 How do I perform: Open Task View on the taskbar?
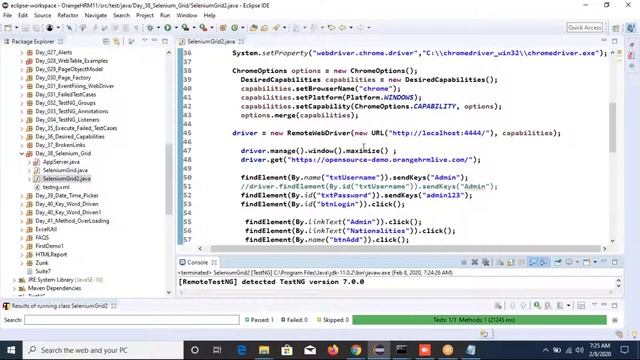(x=217, y=350)
